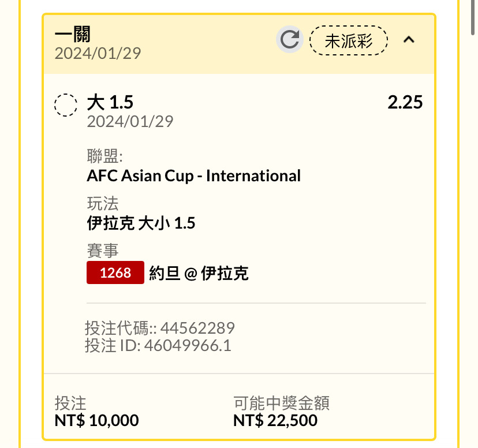Click the 賽事 label
Viewport: 478px width, 448px height.
pyautogui.click(x=102, y=251)
